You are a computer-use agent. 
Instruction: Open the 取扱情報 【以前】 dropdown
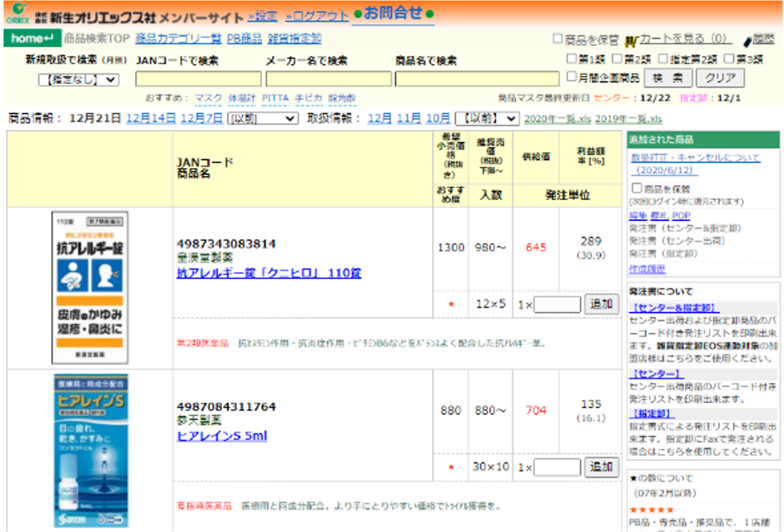pyautogui.click(x=487, y=119)
